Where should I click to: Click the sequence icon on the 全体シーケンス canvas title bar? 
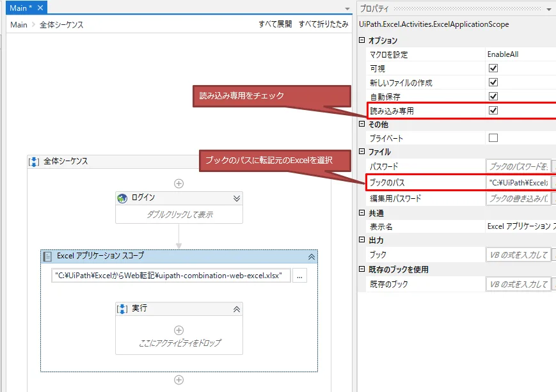coord(33,161)
